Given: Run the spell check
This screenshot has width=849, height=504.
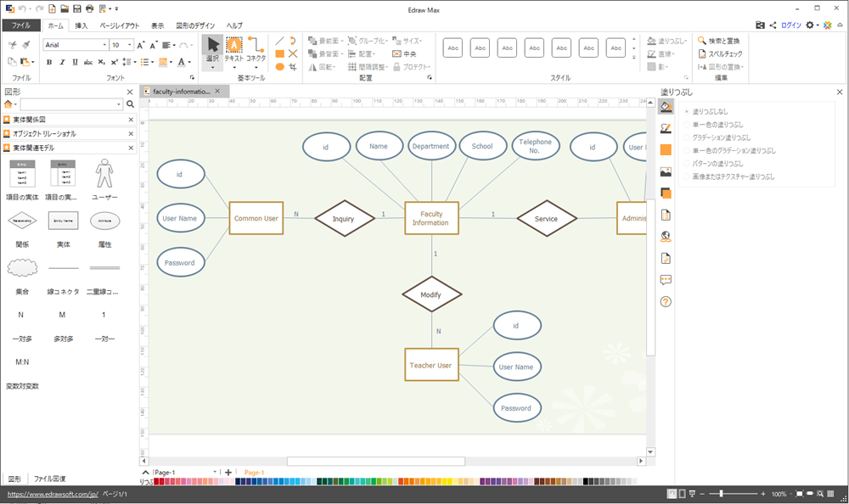Looking at the screenshot, I should point(720,53).
